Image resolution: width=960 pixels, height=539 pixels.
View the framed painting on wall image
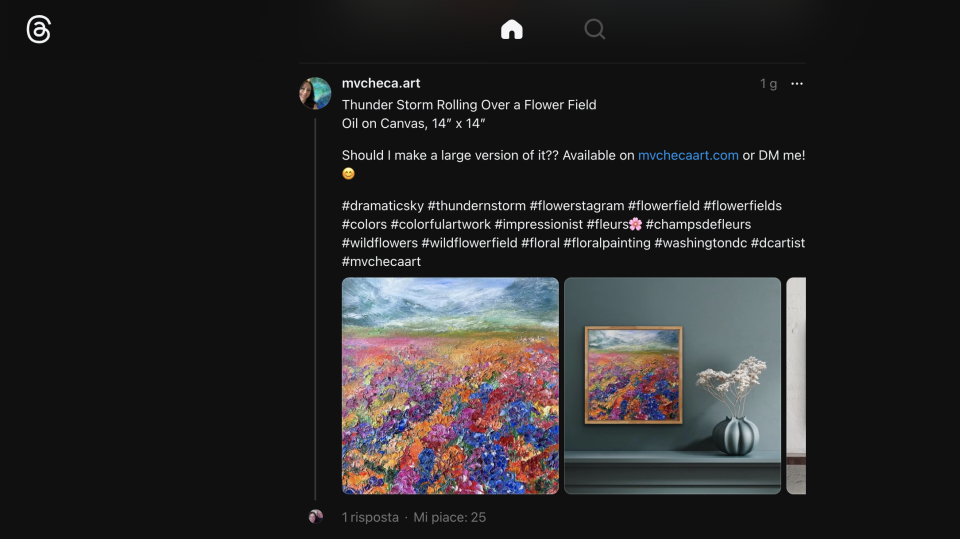point(672,386)
